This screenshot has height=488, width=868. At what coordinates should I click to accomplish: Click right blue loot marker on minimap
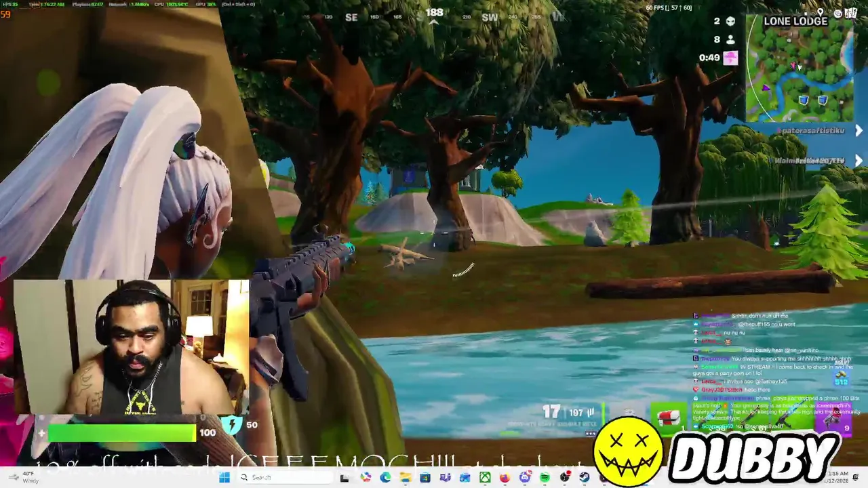tap(822, 100)
